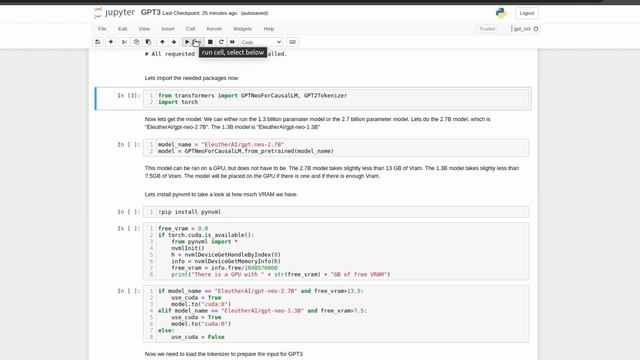
Task: Click the nvmlInit() code line
Action: pos(188,248)
